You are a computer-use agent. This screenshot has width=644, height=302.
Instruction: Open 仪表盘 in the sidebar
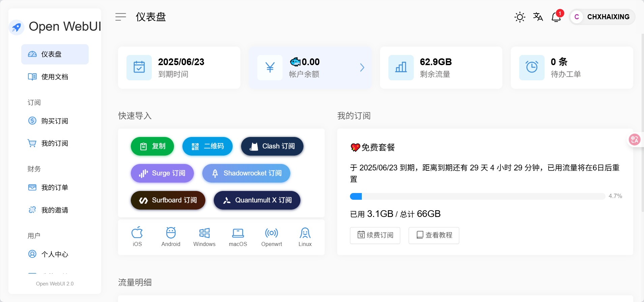55,54
